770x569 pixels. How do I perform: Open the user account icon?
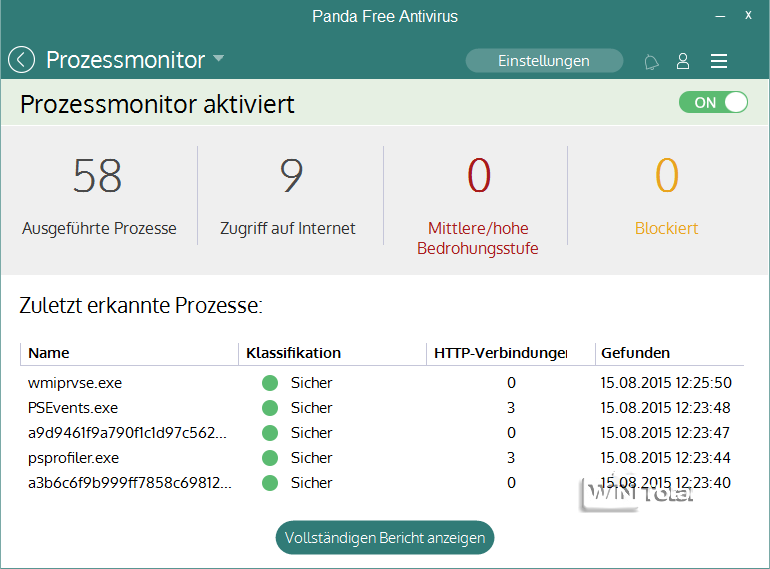coord(683,61)
